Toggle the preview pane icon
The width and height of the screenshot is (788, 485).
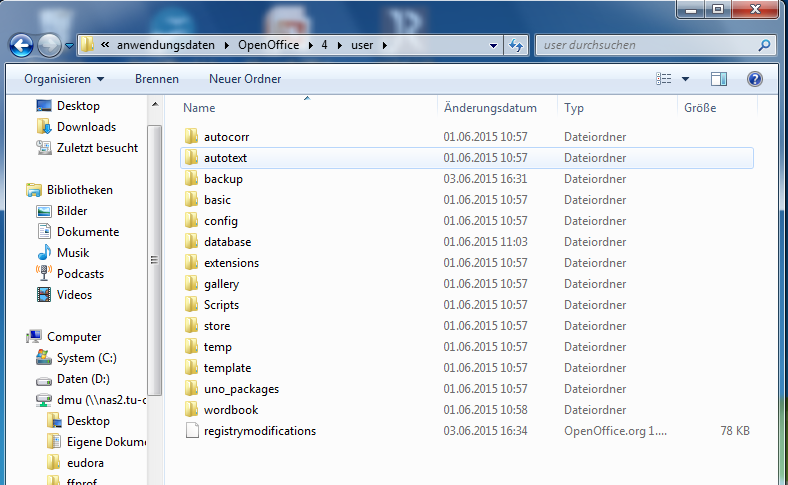click(x=719, y=79)
